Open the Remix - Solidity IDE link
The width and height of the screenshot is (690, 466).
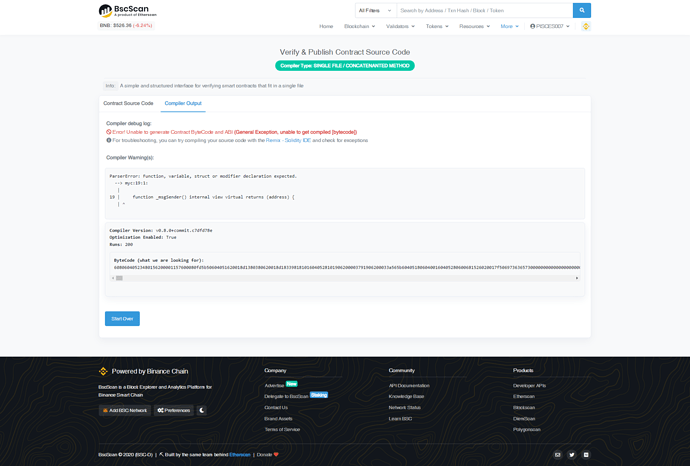(288, 140)
